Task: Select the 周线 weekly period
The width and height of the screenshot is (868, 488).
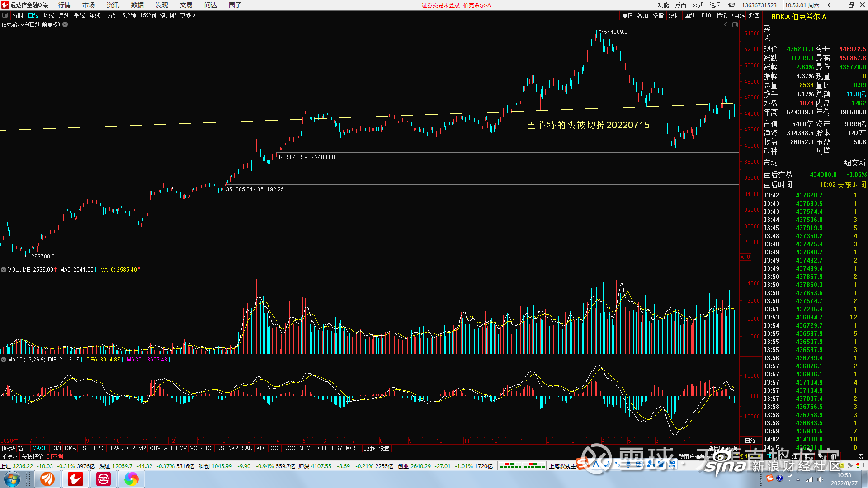Action: pos(49,15)
